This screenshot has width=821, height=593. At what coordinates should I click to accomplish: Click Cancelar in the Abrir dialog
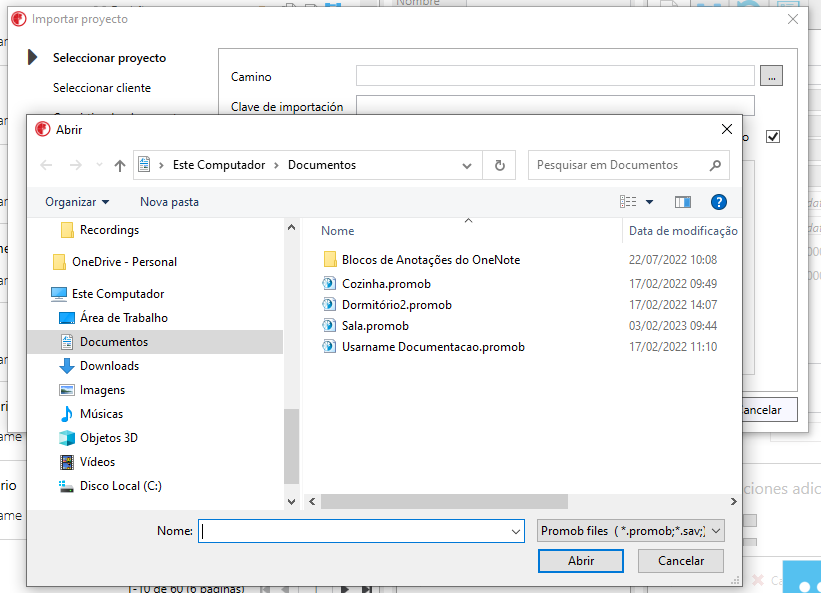coord(681,561)
